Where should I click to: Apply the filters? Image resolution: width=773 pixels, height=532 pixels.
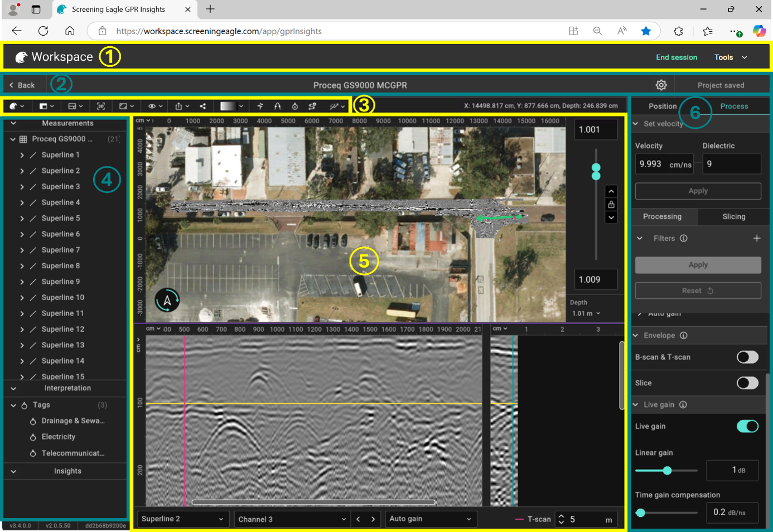pos(698,265)
